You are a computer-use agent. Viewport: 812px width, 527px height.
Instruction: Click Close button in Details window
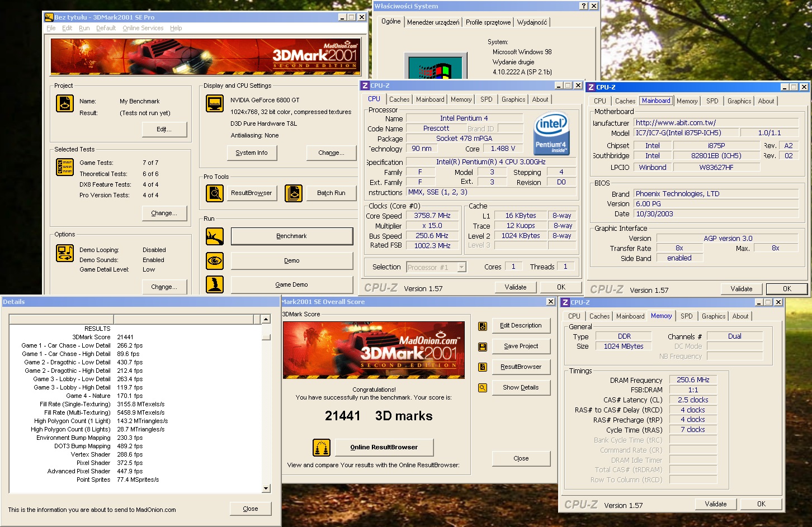pos(251,509)
